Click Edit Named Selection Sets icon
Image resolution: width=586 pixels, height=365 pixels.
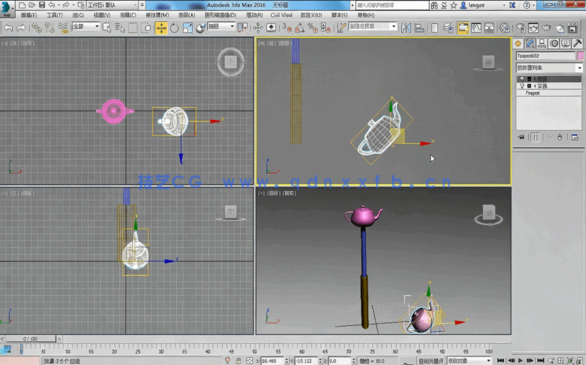pyautogui.click(x=341, y=28)
